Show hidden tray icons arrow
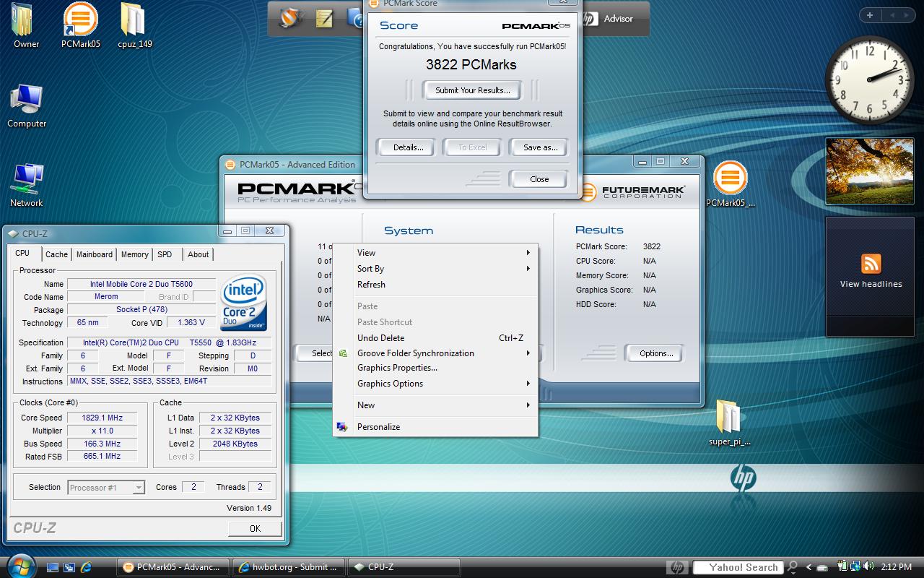 click(x=809, y=567)
